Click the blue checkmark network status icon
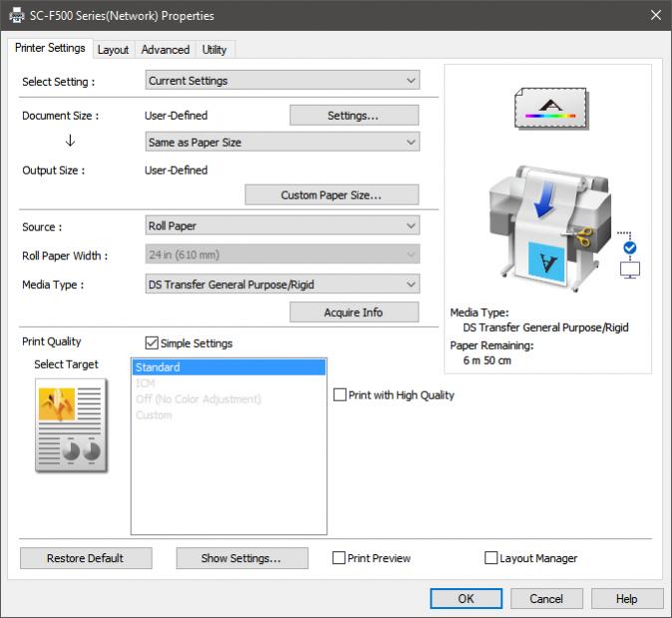The image size is (672, 618). [x=629, y=248]
